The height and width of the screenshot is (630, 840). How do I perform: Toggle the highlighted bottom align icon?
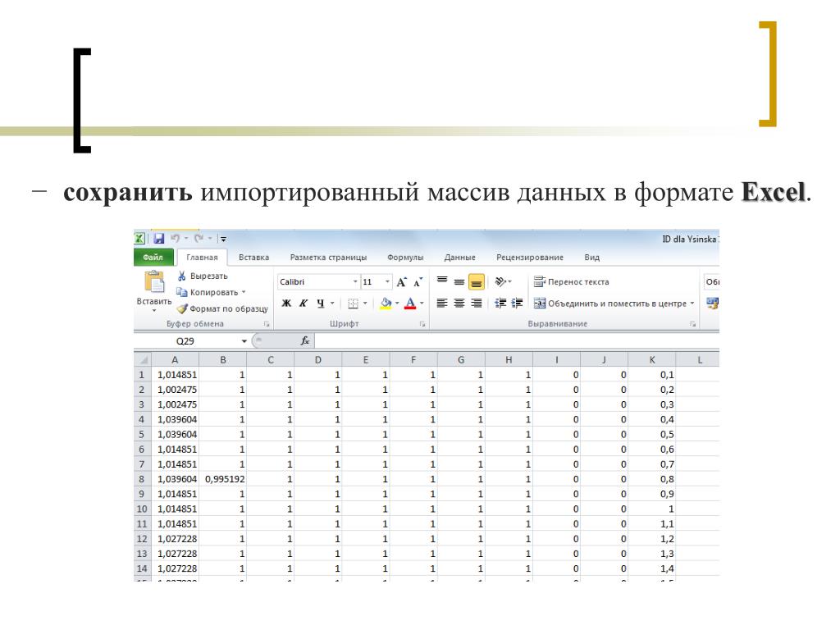coord(477,282)
